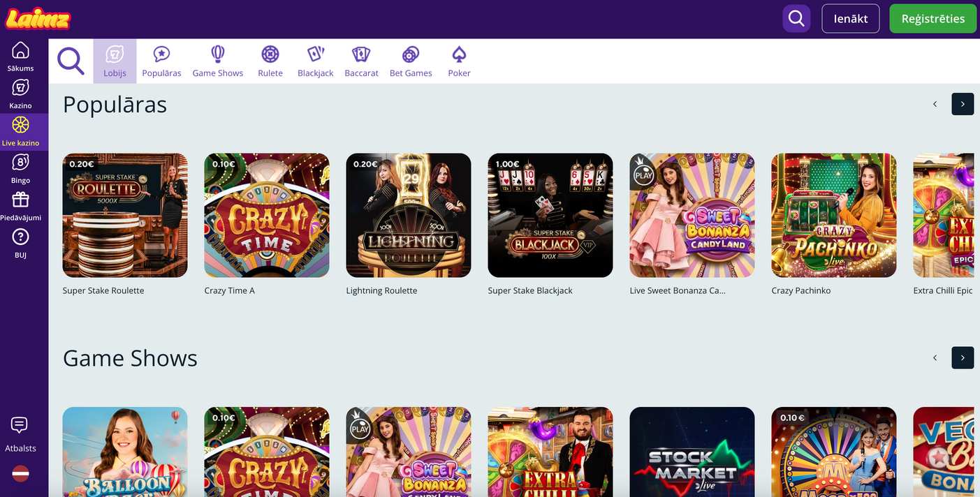
Task: Click the Live Sweet Bonanza Ca... title
Action: 678,290
